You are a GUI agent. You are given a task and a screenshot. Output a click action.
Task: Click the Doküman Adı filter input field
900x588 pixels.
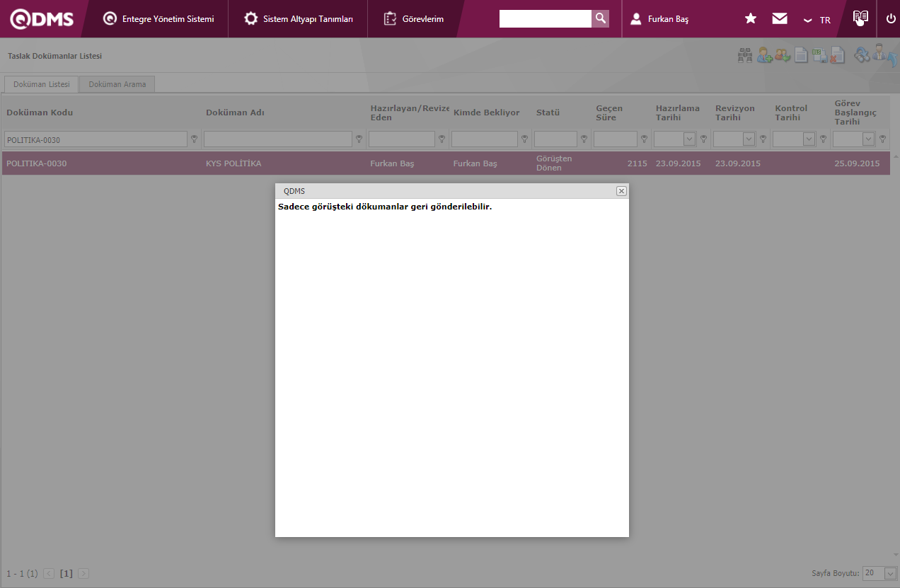tap(277, 139)
